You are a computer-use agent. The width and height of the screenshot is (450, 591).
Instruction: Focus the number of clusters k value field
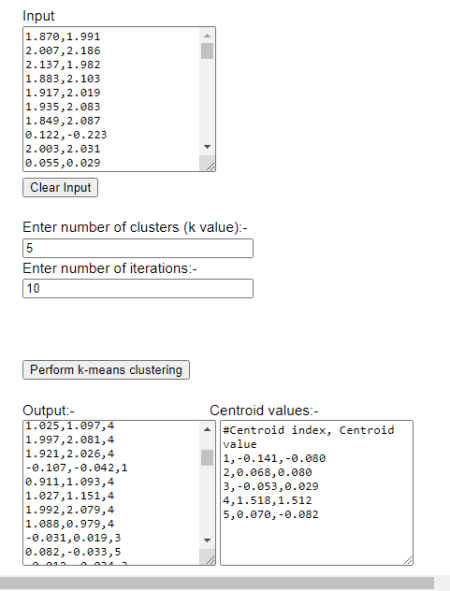(x=138, y=248)
